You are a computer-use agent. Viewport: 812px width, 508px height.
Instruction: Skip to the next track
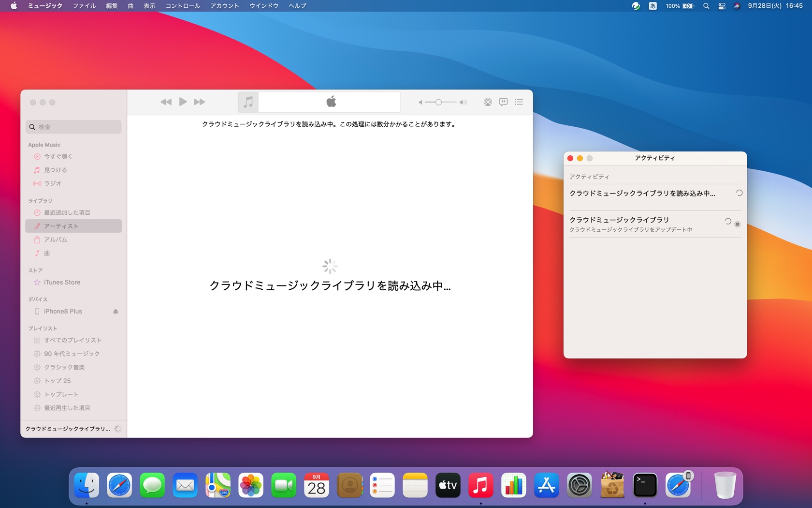pyautogui.click(x=199, y=102)
